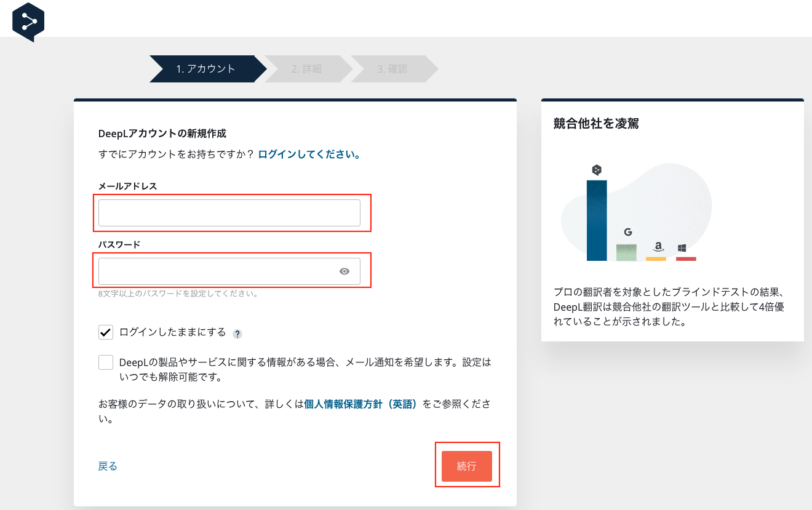Open the help question mark icon
Viewport: 812px width, 510px height.
(x=237, y=334)
